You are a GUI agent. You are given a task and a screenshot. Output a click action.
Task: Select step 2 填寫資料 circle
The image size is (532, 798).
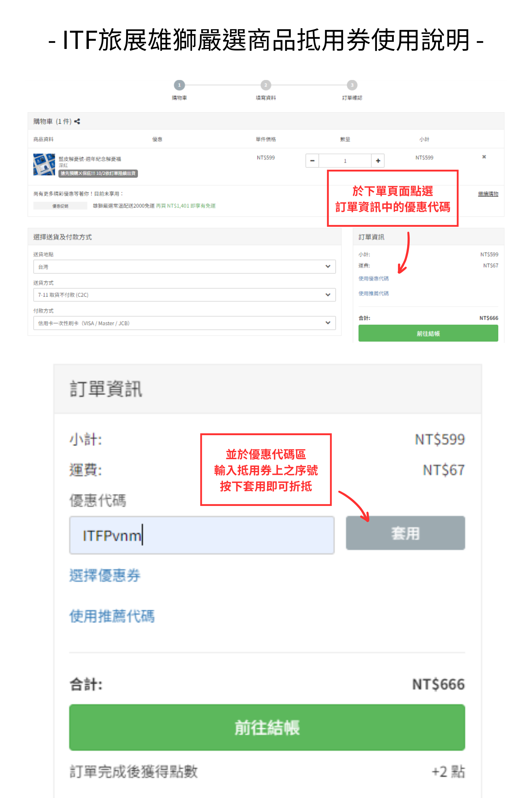tap(266, 85)
